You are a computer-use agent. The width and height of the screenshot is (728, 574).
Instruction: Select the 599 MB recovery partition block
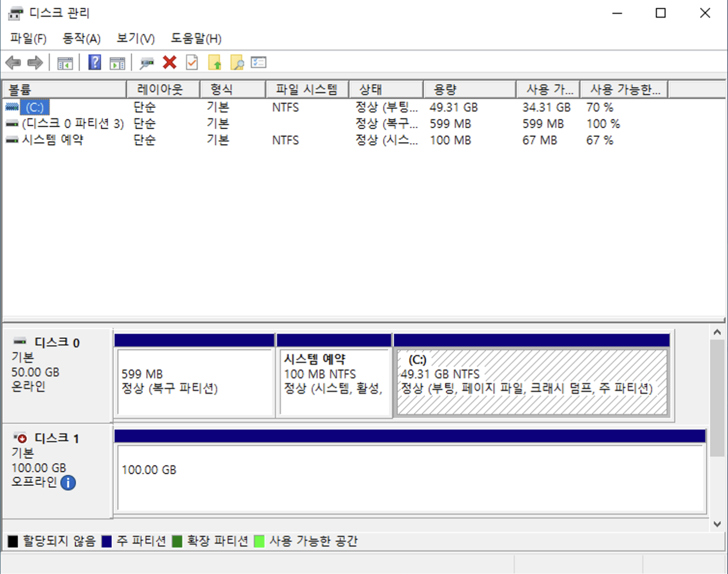click(195, 376)
